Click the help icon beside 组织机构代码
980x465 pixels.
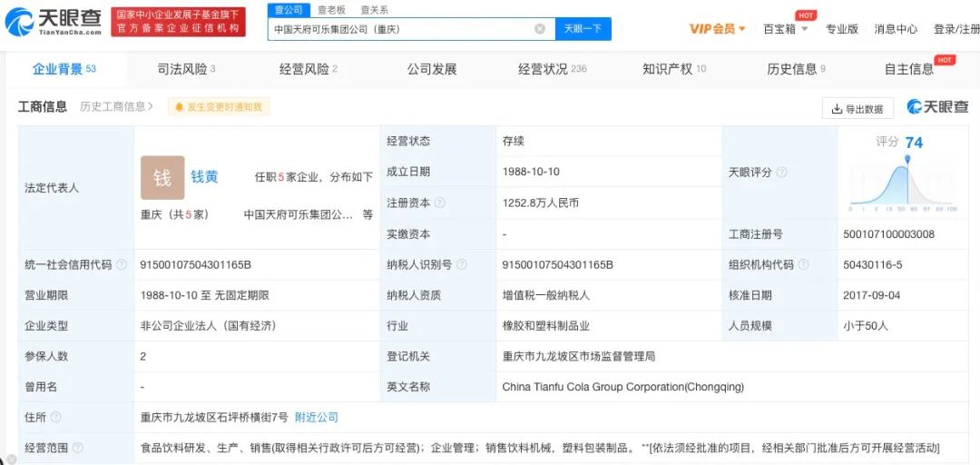click(x=803, y=264)
